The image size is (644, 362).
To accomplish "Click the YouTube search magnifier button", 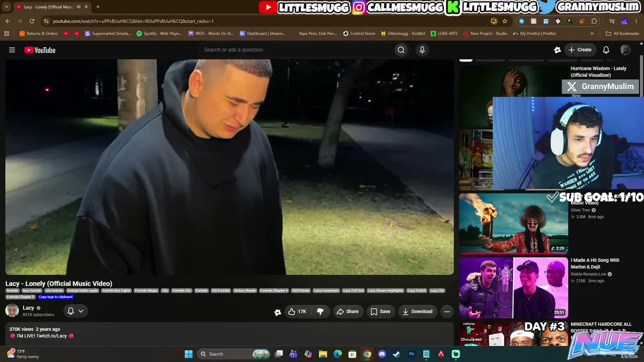I will [401, 50].
